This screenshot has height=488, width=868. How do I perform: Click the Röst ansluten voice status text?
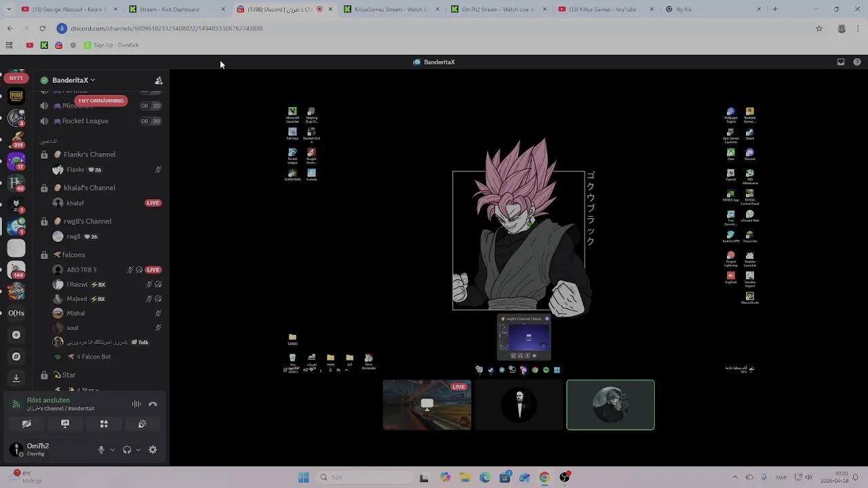(48, 401)
